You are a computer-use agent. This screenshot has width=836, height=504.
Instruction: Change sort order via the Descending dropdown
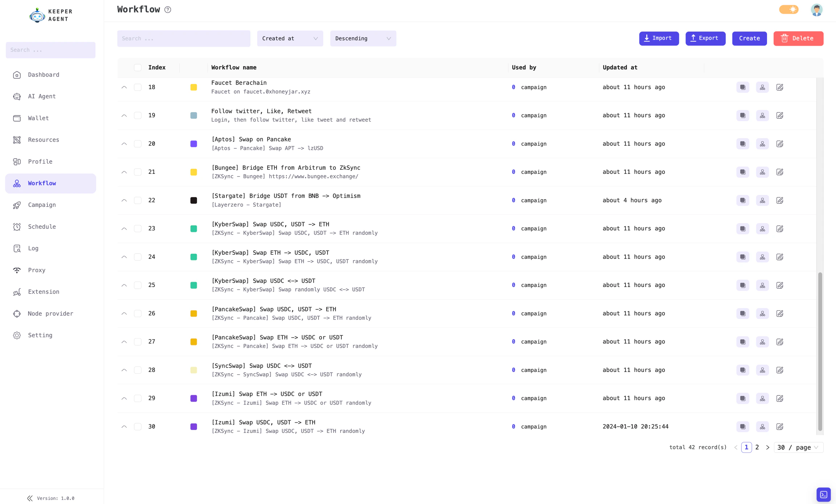(x=362, y=38)
